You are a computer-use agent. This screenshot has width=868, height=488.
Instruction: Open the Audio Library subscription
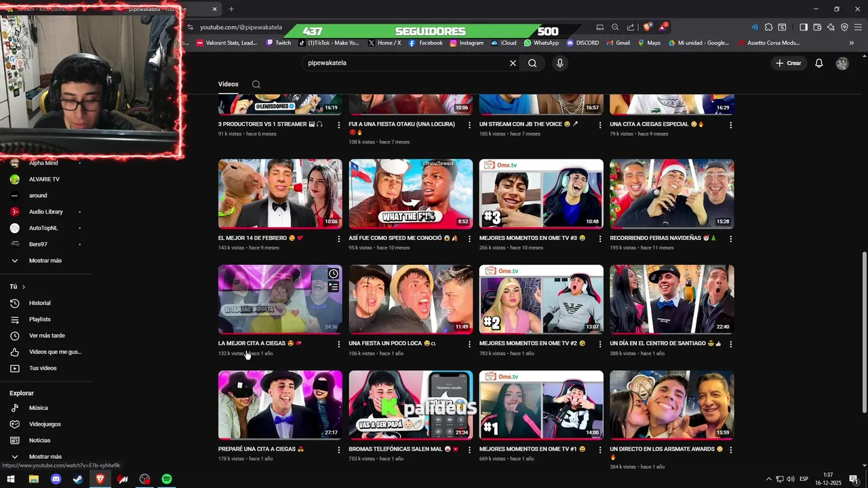[x=46, y=211]
